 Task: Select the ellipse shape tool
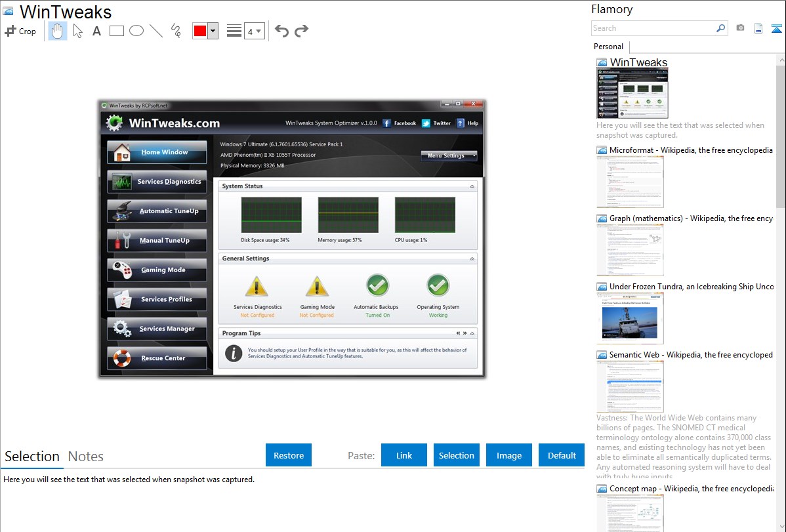pos(136,31)
